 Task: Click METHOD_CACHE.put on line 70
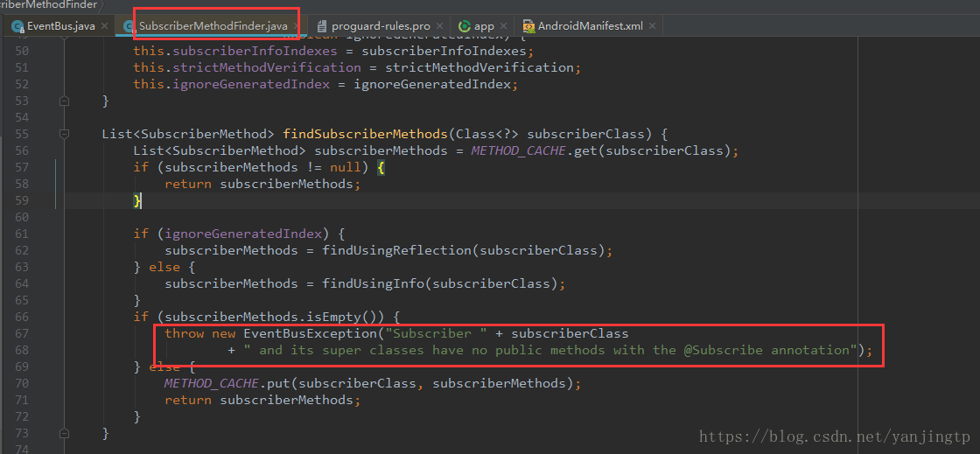[x=227, y=383]
